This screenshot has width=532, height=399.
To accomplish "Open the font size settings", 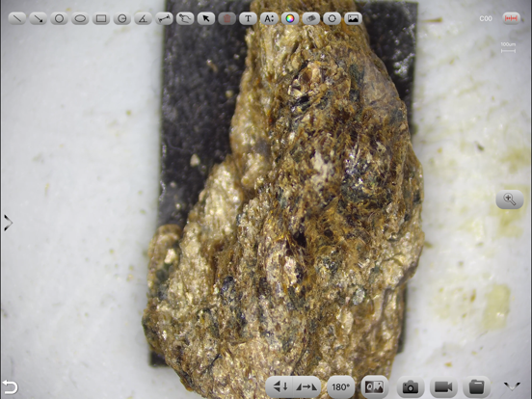I will (x=269, y=18).
